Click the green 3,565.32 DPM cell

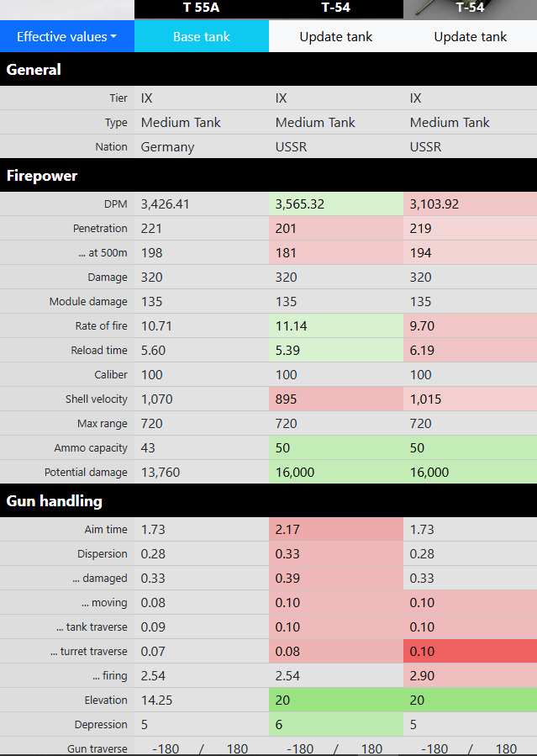(335, 204)
